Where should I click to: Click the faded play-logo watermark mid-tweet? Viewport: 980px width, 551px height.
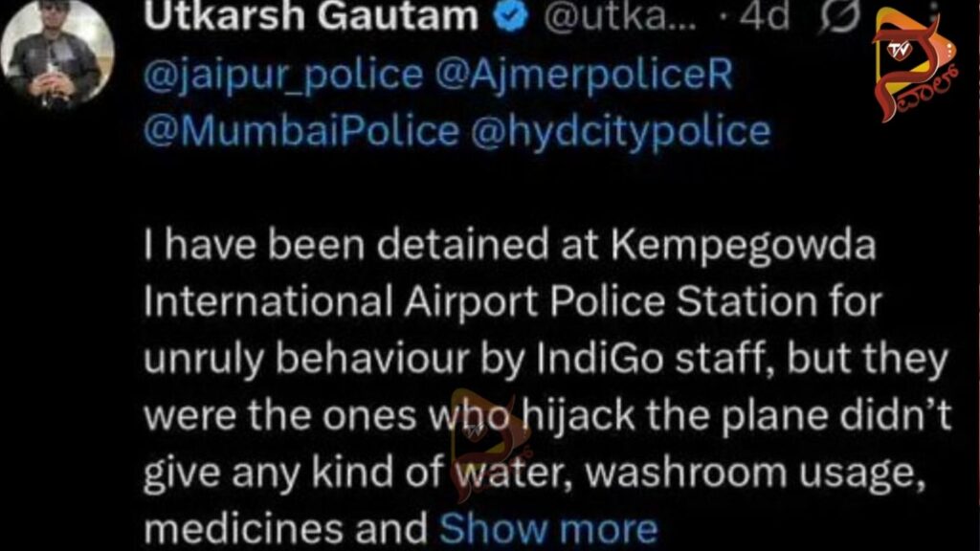(x=492, y=444)
